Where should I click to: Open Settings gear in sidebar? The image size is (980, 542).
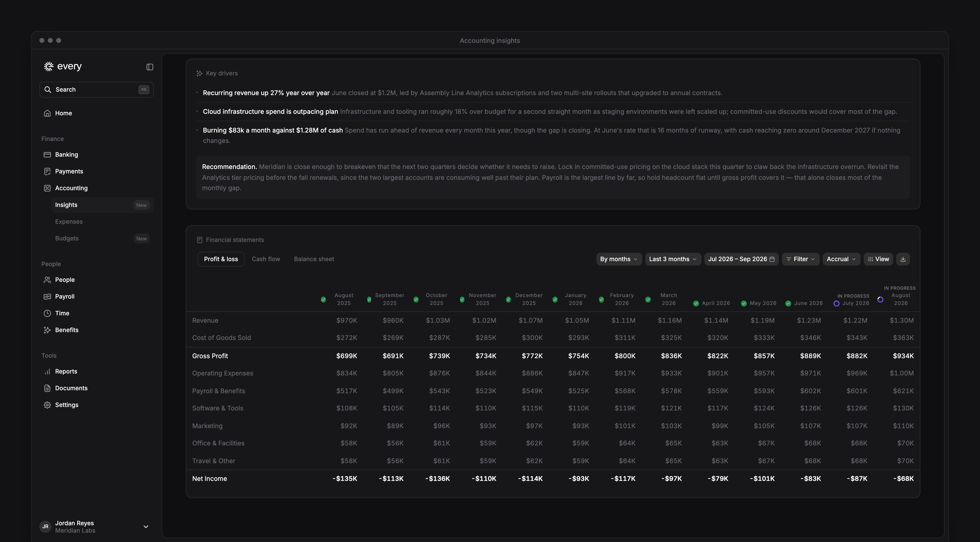(x=47, y=405)
